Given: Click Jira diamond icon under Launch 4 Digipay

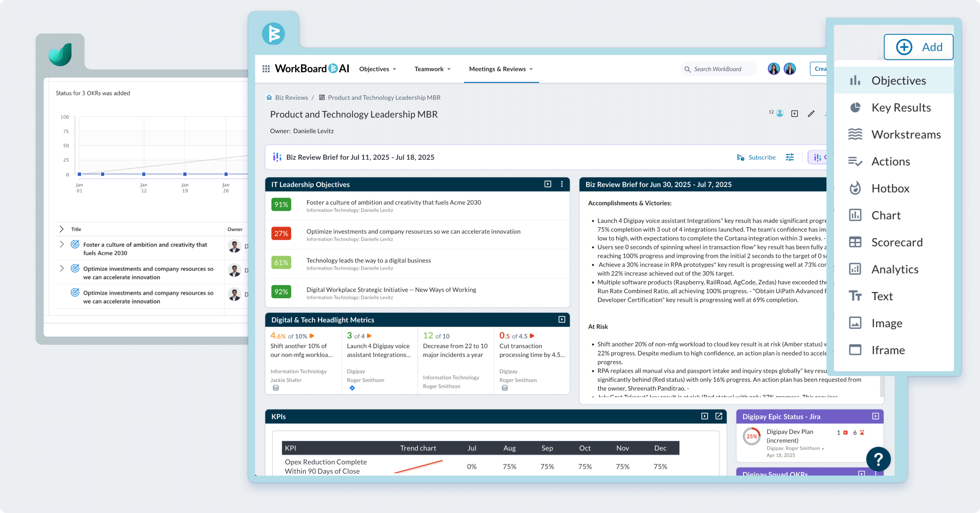Looking at the screenshot, I should (x=352, y=388).
